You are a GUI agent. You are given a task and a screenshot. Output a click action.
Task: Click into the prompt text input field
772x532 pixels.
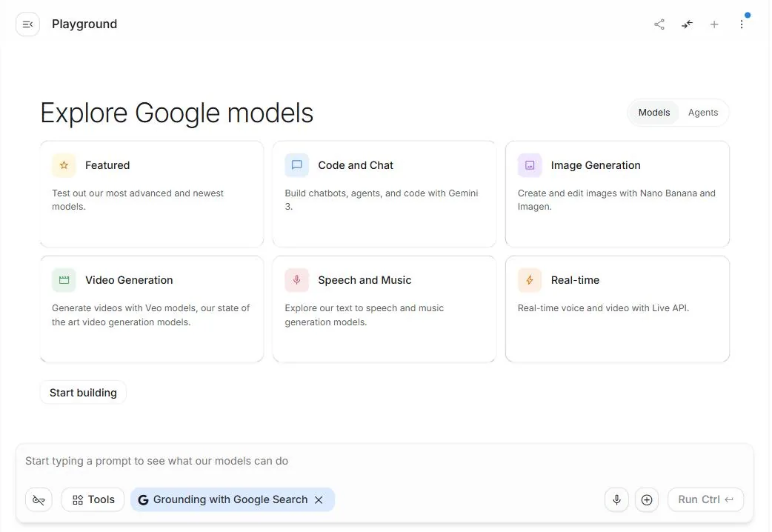[384, 461]
